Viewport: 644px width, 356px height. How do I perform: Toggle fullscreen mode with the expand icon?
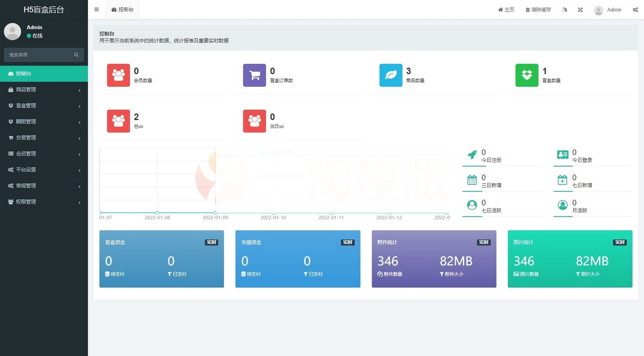tap(580, 10)
